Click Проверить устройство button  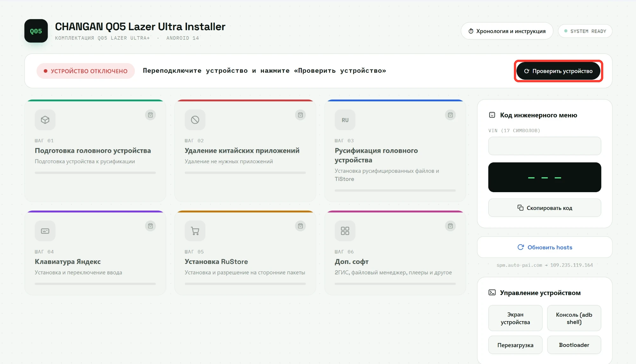click(x=558, y=71)
